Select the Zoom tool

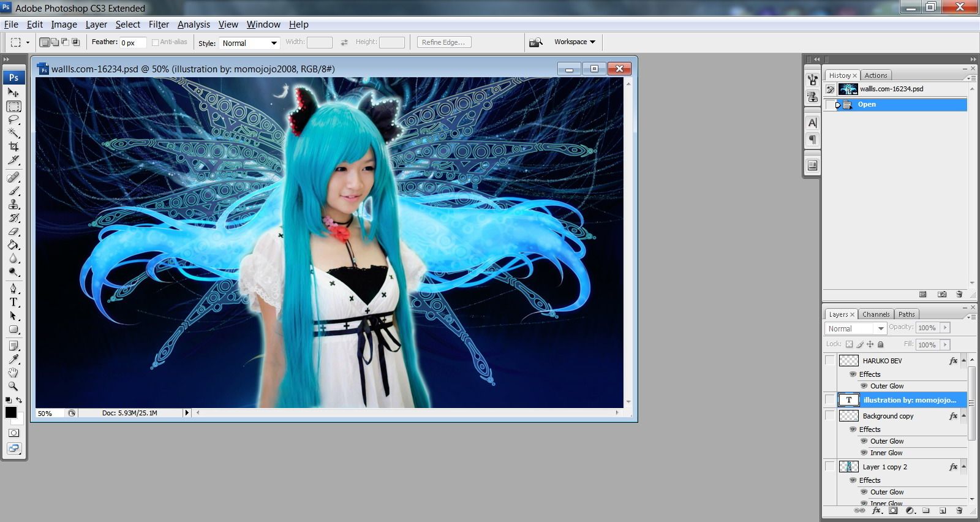tap(13, 386)
